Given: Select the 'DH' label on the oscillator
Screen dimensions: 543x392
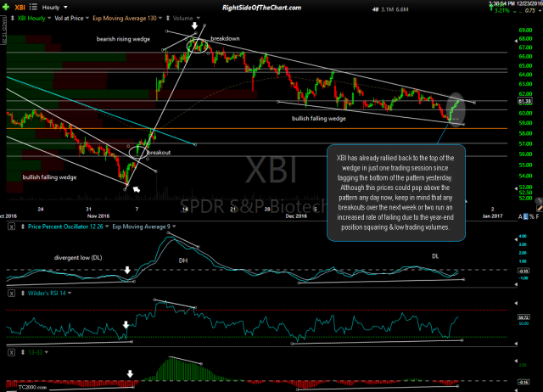Looking at the screenshot, I should coord(183,260).
